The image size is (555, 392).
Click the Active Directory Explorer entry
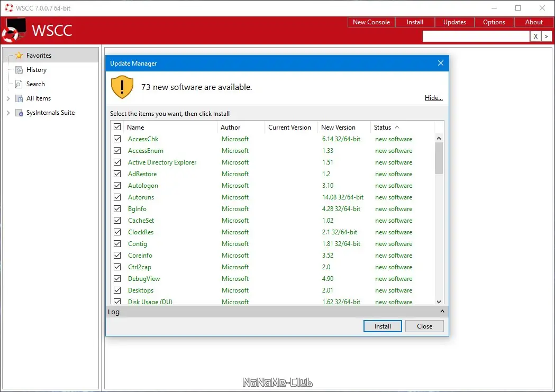click(x=162, y=162)
